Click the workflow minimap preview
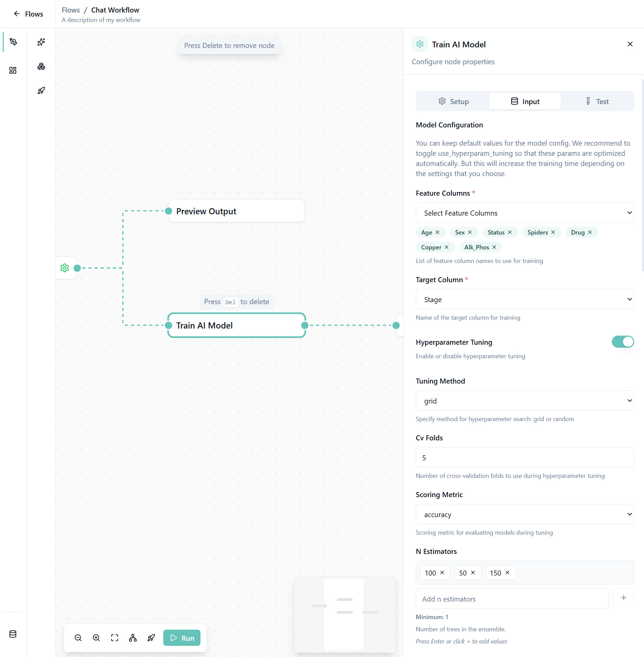The height and width of the screenshot is (657, 644). click(344, 614)
